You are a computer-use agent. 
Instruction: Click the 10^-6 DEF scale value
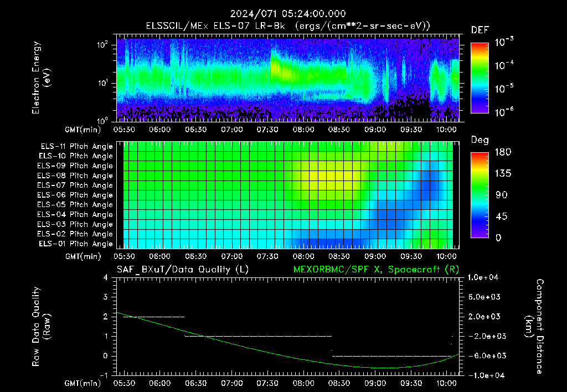(504, 112)
